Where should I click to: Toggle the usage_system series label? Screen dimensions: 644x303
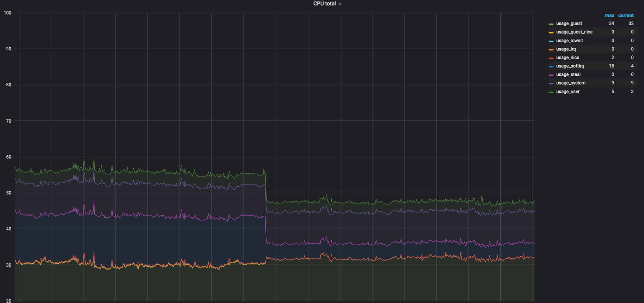(571, 83)
